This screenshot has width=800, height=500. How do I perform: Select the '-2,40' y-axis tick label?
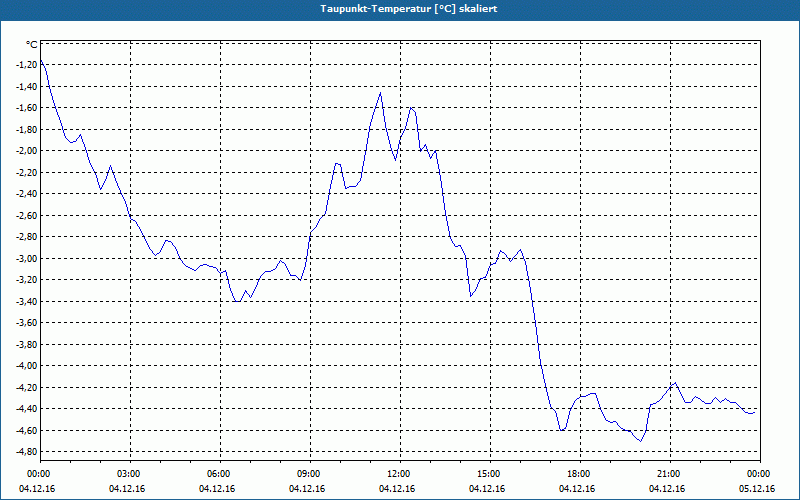tap(28, 194)
